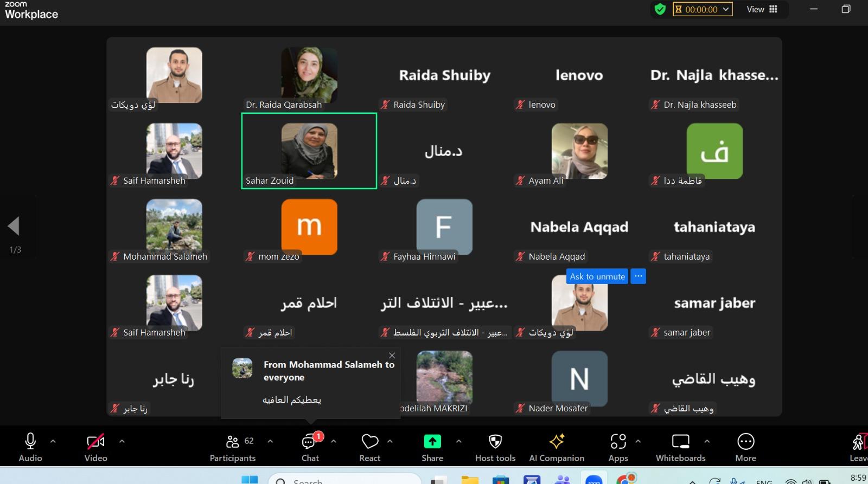
Task: Expand the caret beside Participants
Action: pyautogui.click(x=270, y=441)
